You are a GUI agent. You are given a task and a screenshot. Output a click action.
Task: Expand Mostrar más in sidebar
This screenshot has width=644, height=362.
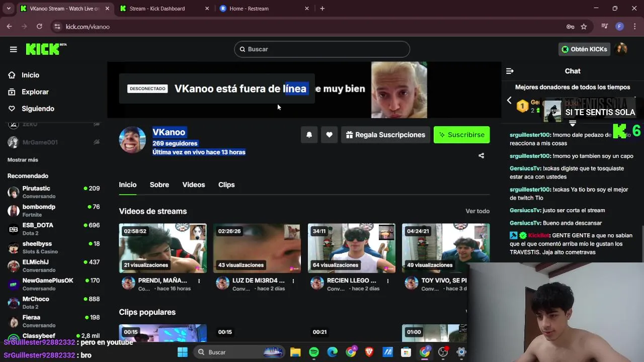coord(23,160)
